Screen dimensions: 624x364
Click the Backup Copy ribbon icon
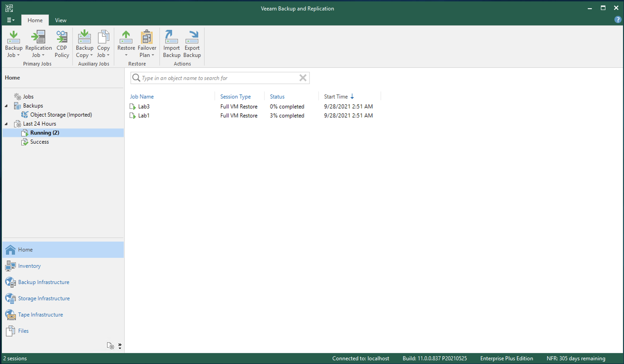pyautogui.click(x=84, y=37)
